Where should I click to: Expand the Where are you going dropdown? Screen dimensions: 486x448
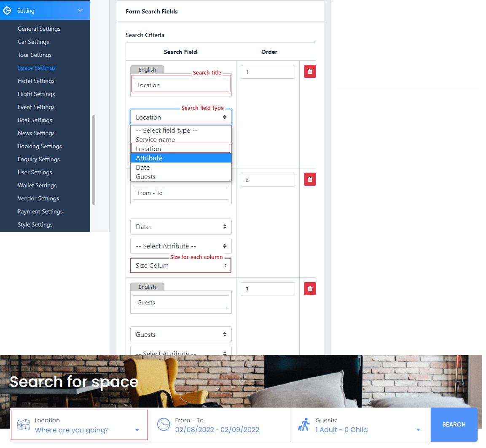(137, 430)
